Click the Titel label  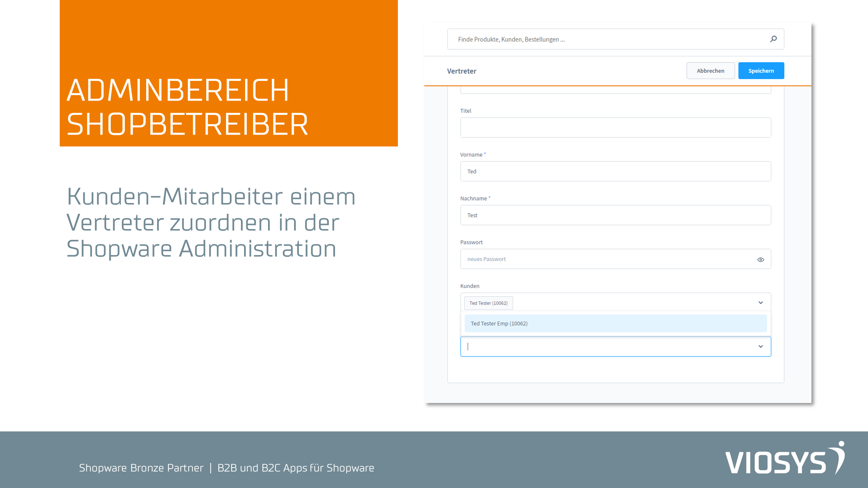coord(466,111)
